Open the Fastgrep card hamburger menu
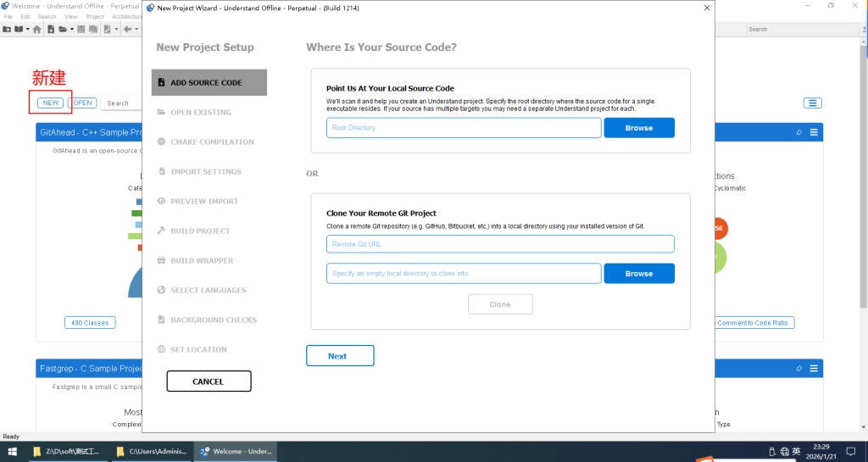Viewport: 868px width, 462px height. (814, 369)
